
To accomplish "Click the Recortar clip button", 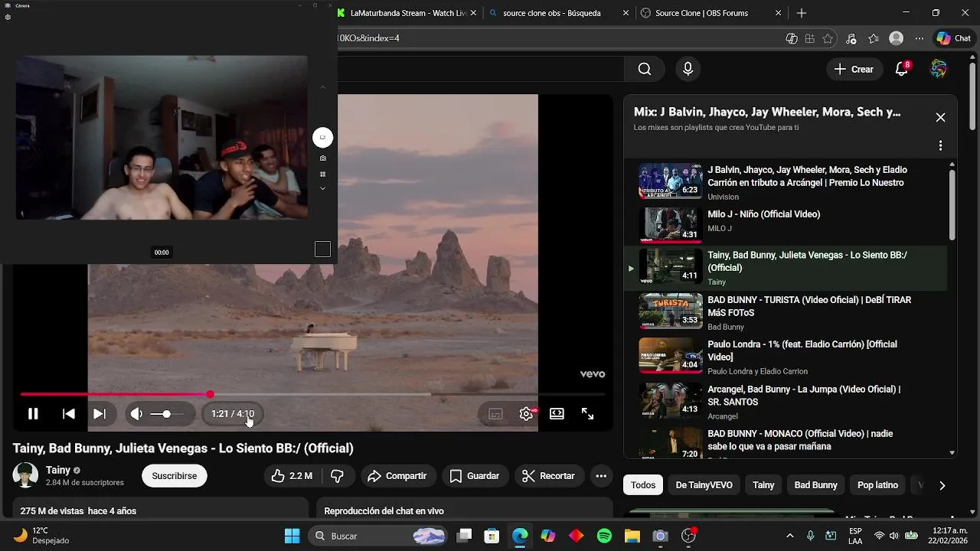I will pos(548,476).
